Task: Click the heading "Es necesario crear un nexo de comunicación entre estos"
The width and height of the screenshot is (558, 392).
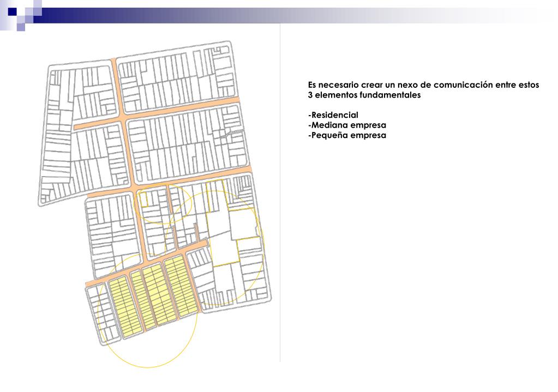Action: 423,85
